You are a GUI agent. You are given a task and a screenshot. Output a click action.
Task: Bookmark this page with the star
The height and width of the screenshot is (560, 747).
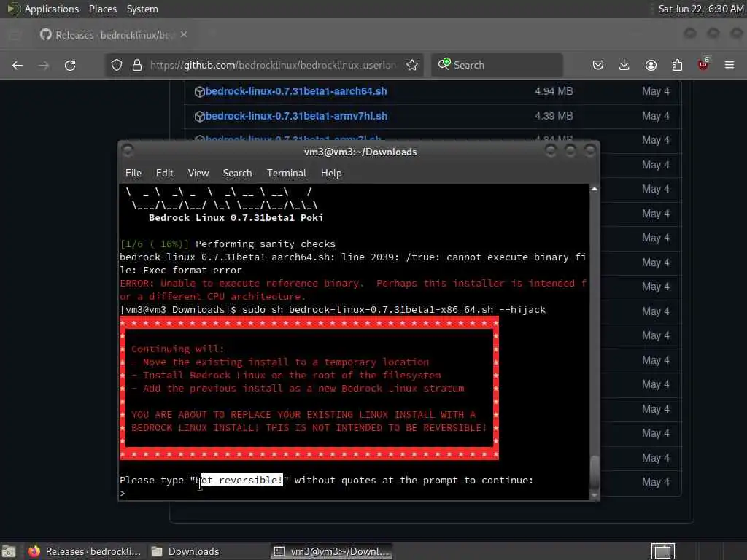click(x=412, y=65)
